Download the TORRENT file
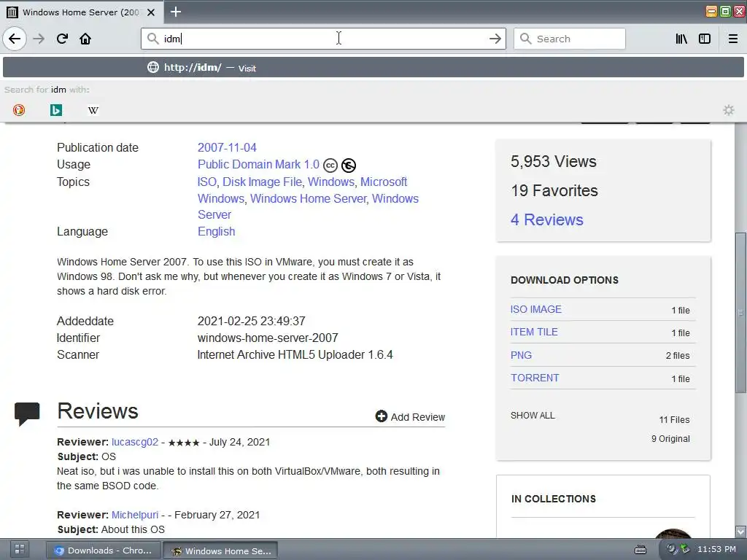747x560 pixels. point(535,378)
